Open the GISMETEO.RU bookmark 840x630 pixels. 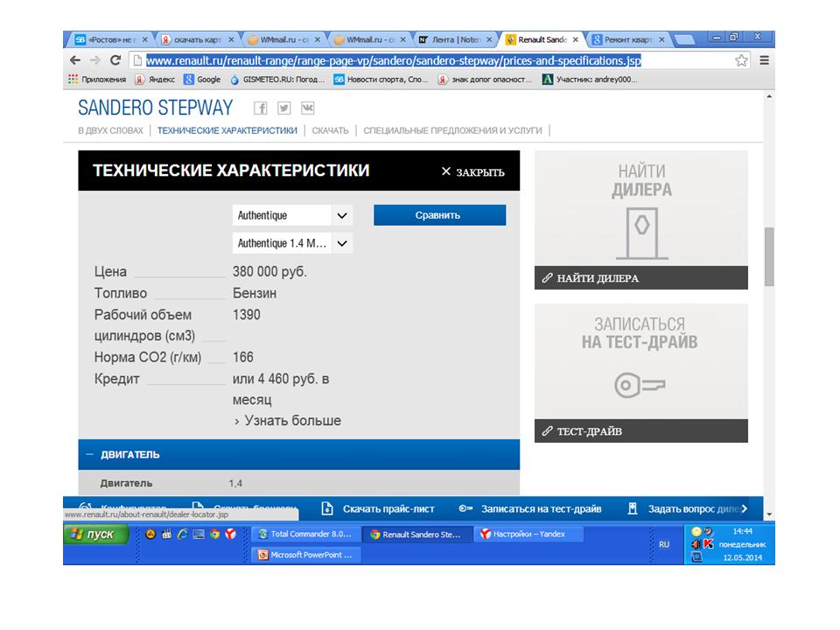tap(277, 80)
